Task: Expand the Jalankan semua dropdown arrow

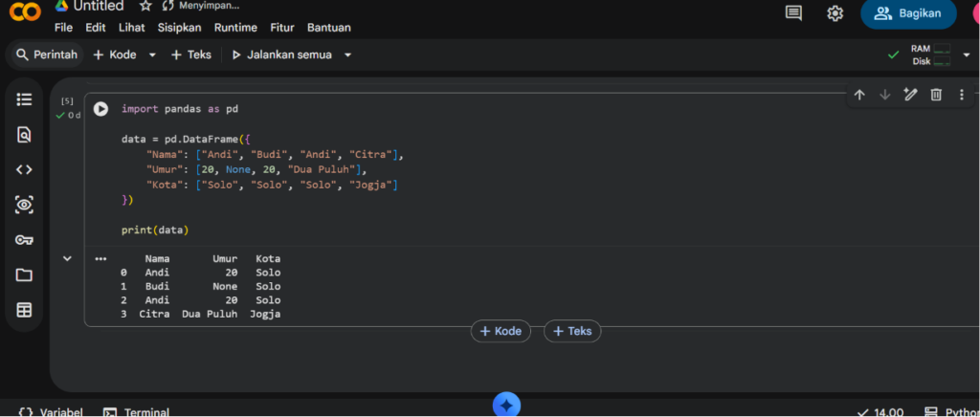Action: [348, 55]
